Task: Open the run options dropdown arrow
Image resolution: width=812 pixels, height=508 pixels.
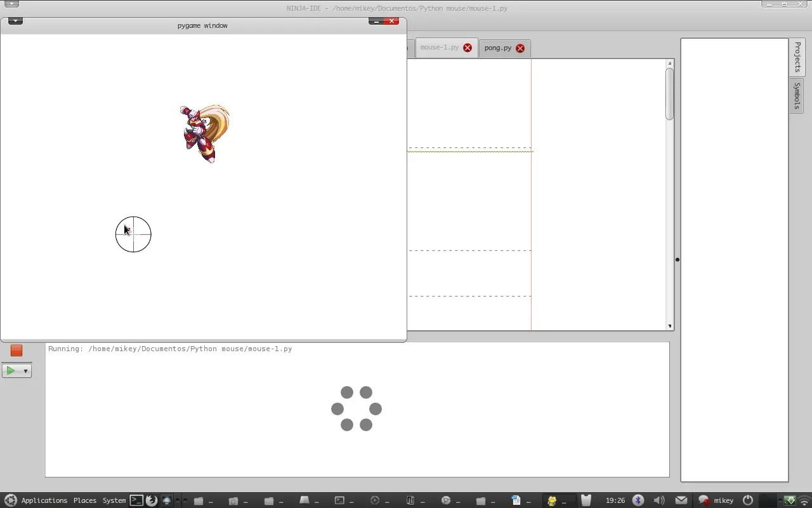Action: [24, 370]
